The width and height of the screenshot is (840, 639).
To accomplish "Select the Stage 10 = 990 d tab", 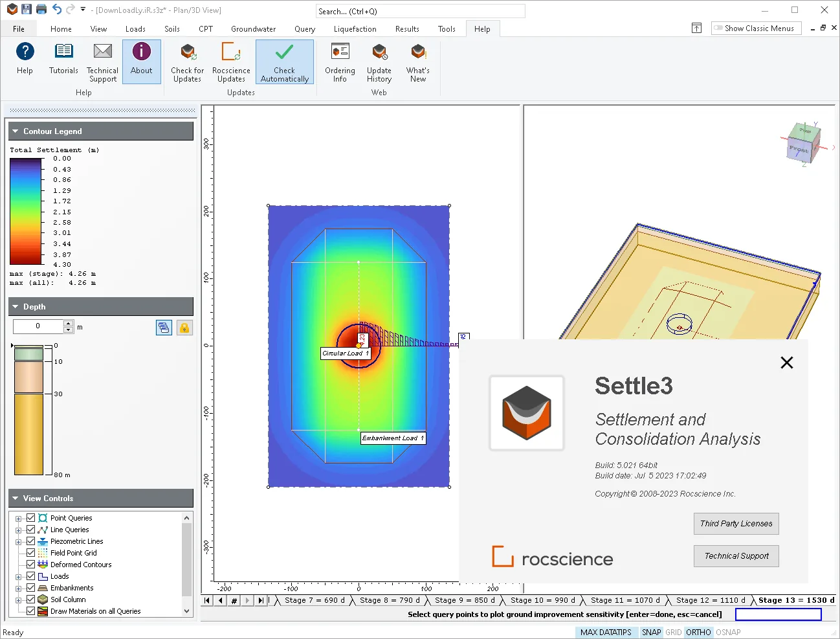I will coord(542,600).
